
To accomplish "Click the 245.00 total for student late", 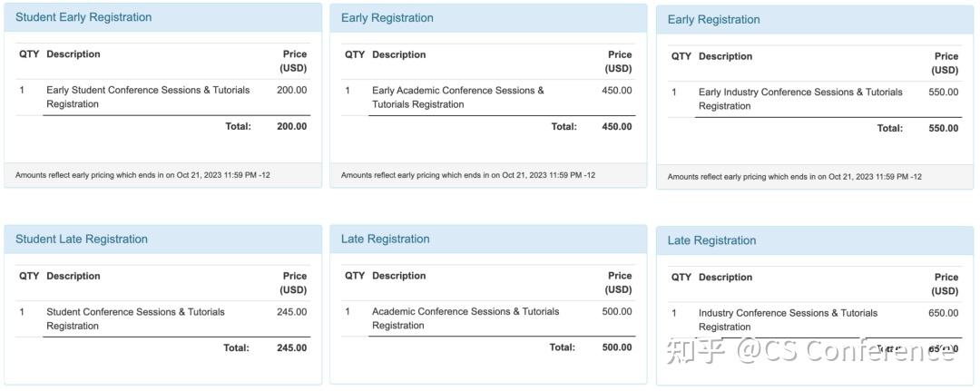I will [291, 348].
